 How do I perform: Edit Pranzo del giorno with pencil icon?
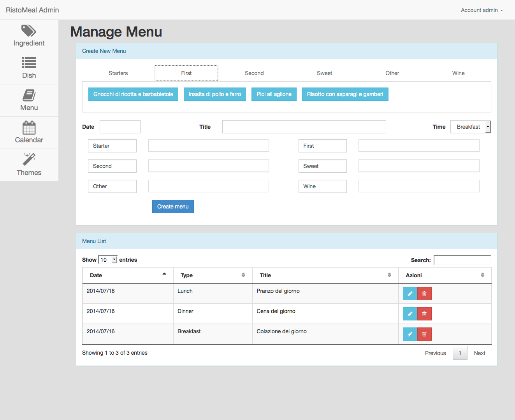[410, 293]
